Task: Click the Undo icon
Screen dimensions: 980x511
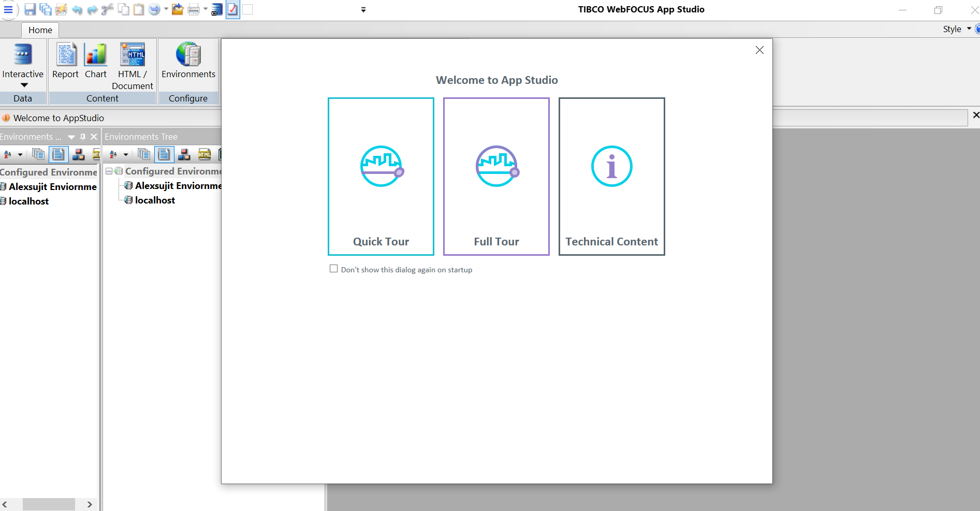Action: 77,9
